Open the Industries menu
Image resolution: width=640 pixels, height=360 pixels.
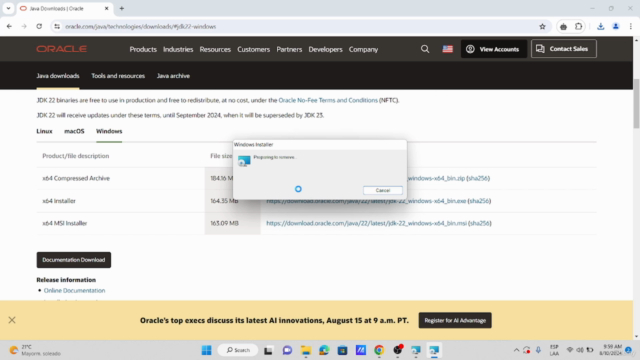[x=178, y=49]
